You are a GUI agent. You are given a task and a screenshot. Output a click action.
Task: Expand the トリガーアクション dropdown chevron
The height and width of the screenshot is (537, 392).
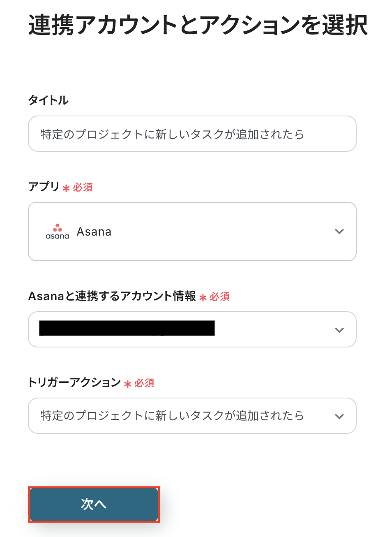pyautogui.click(x=339, y=416)
